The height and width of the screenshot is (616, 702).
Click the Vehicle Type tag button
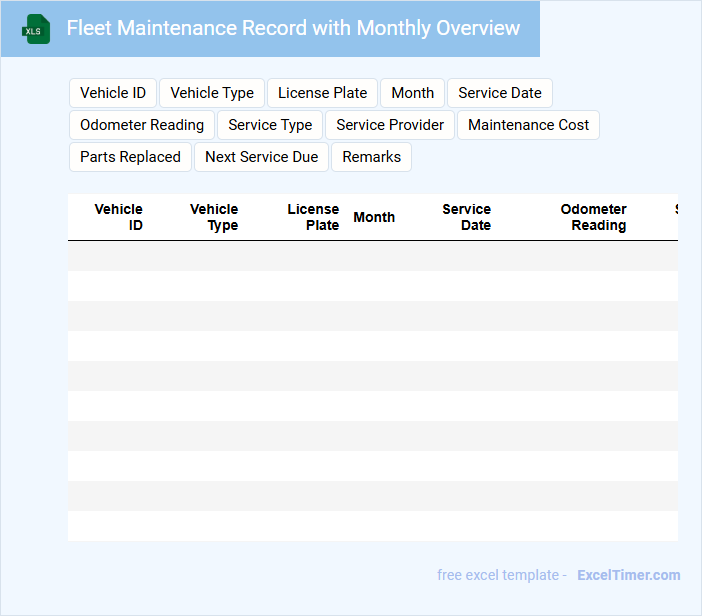212,93
